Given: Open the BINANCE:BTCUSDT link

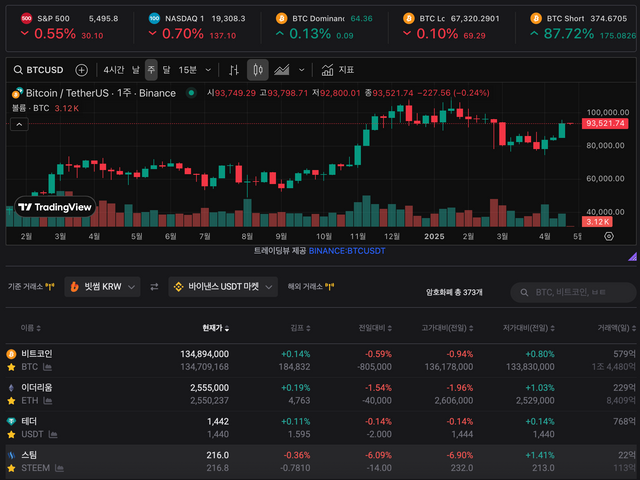Looking at the screenshot, I should pos(347,251).
